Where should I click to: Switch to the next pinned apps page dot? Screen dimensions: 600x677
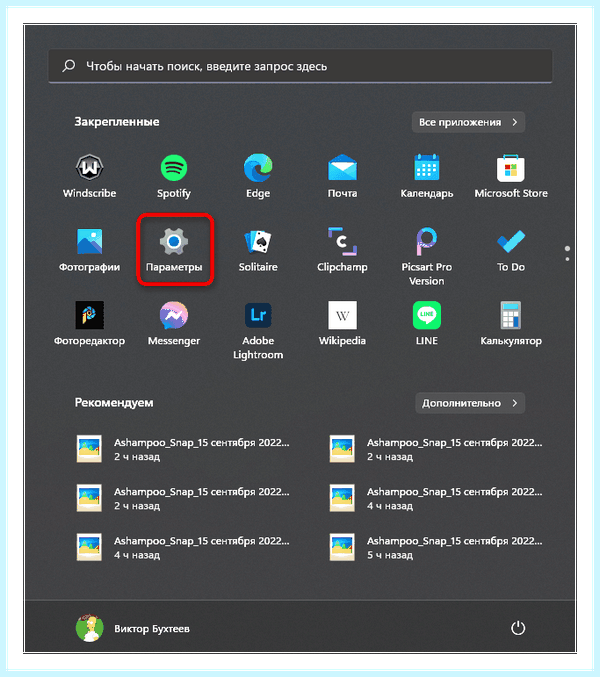point(567,259)
